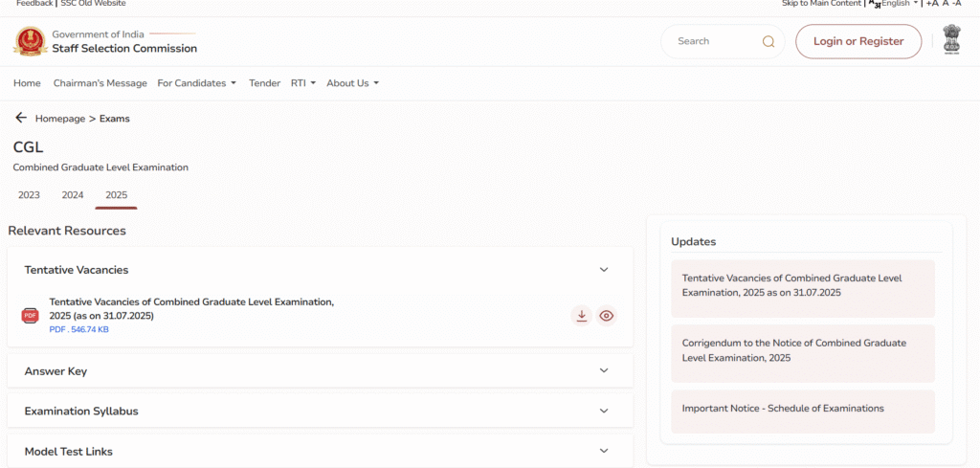Click the Login or Register button
The height and width of the screenshot is (468, 980).
pos(857,41)
